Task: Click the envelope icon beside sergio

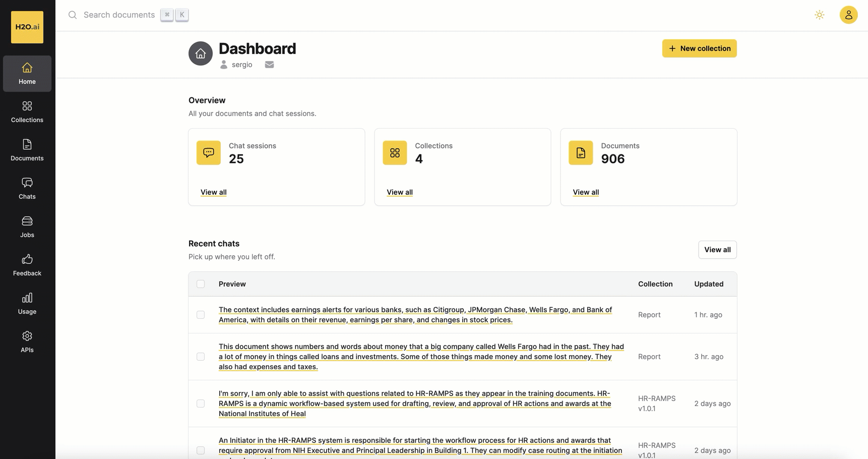Action: point(270,65)
